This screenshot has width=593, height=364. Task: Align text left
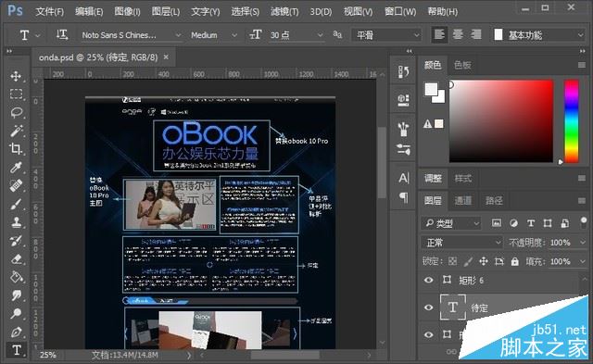[x=439, y=35]
